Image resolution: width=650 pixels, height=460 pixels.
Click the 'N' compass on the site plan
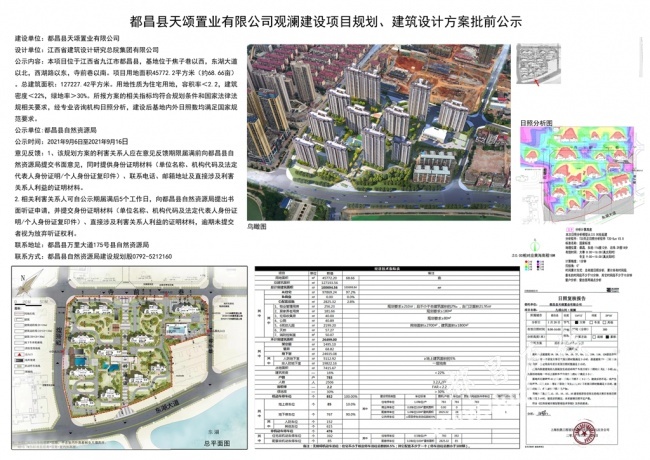click(29, 282)
